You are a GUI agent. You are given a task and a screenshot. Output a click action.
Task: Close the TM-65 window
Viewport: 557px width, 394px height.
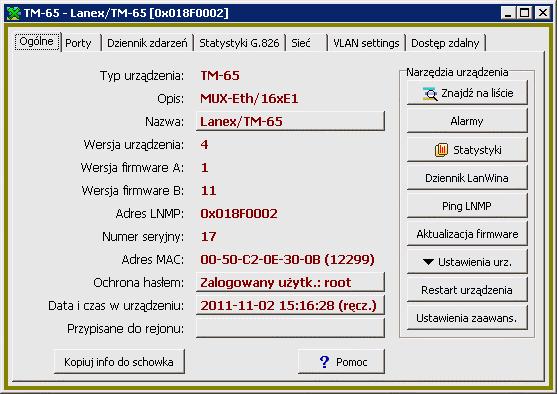tap(543, 13)
